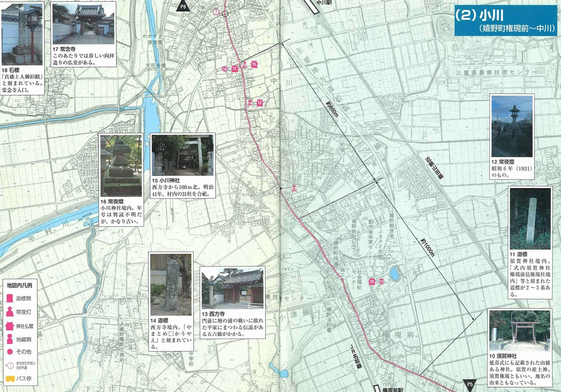
Task: Select map marker number 14
Action: click(x=250, y=103)
